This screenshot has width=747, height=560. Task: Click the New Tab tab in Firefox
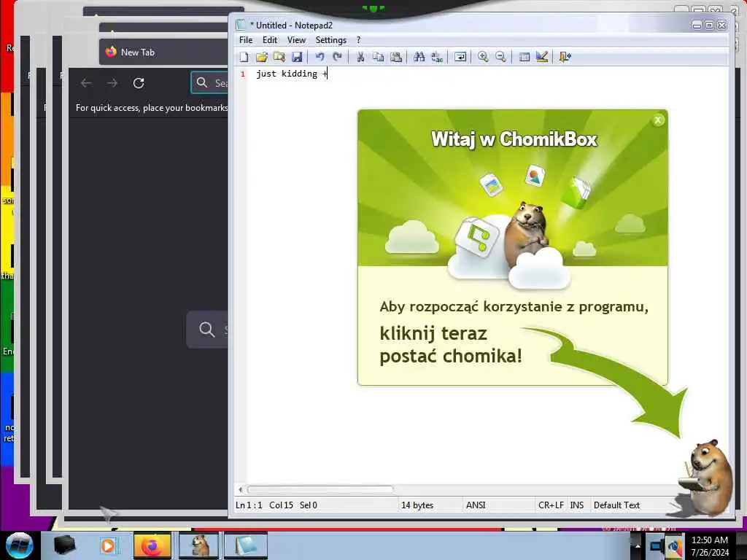pos(163,52)
